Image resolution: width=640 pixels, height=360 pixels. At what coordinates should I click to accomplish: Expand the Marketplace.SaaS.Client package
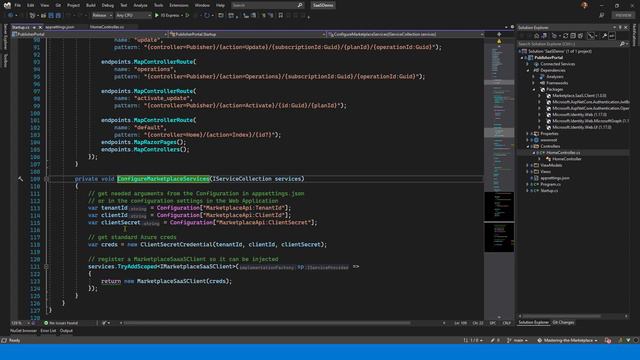pyautogui.click(x=539, y=96)
